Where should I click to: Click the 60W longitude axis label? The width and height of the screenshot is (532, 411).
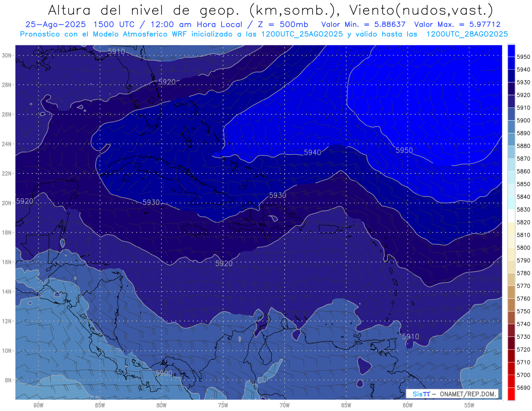pos(408,405)
